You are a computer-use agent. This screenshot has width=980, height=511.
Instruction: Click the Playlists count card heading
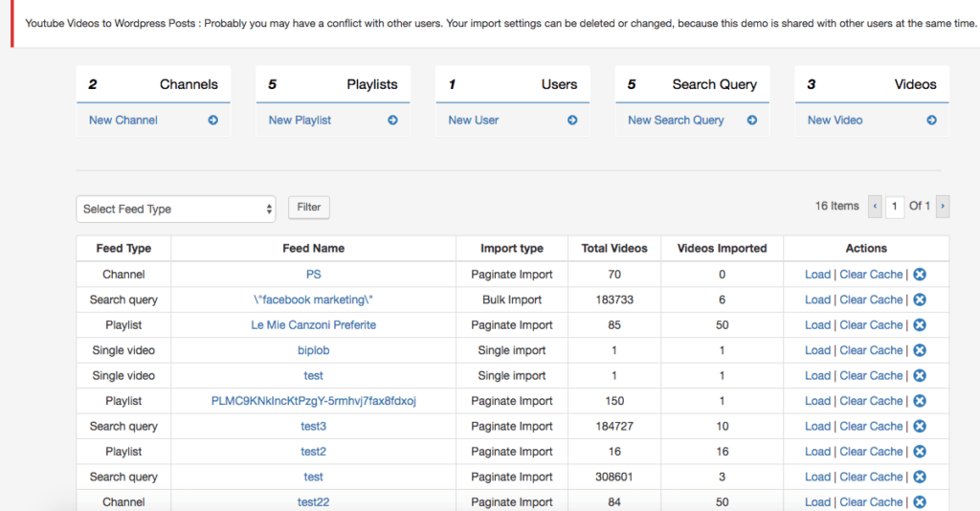(332, 84)
